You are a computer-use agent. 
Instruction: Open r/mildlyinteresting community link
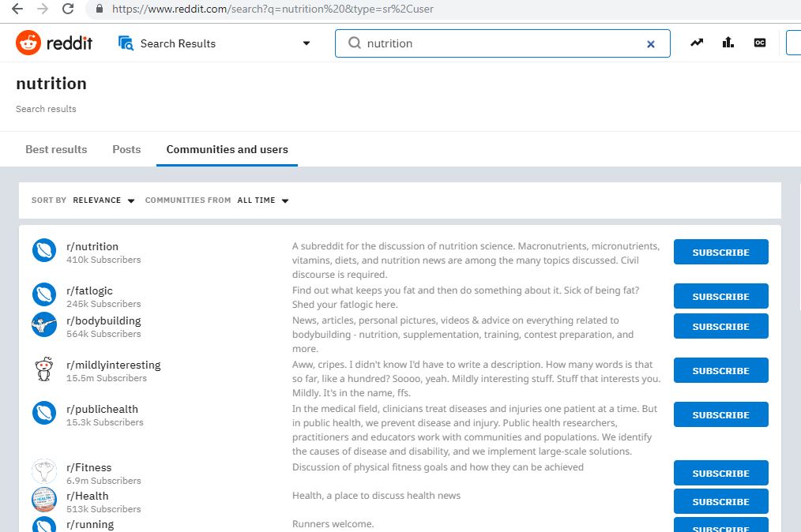pyautogui.click(x=114, y=365)
